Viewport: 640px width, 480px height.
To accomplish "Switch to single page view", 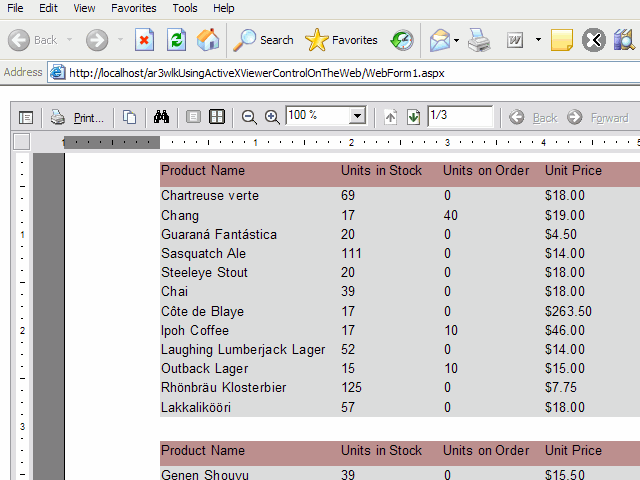I will (194, 117).
